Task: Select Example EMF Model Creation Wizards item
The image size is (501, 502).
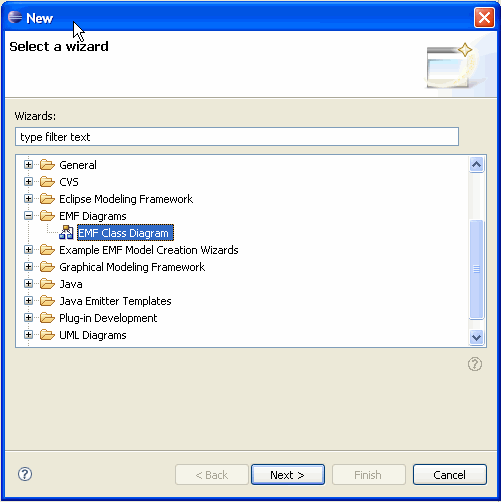Action: coord(149,250)
